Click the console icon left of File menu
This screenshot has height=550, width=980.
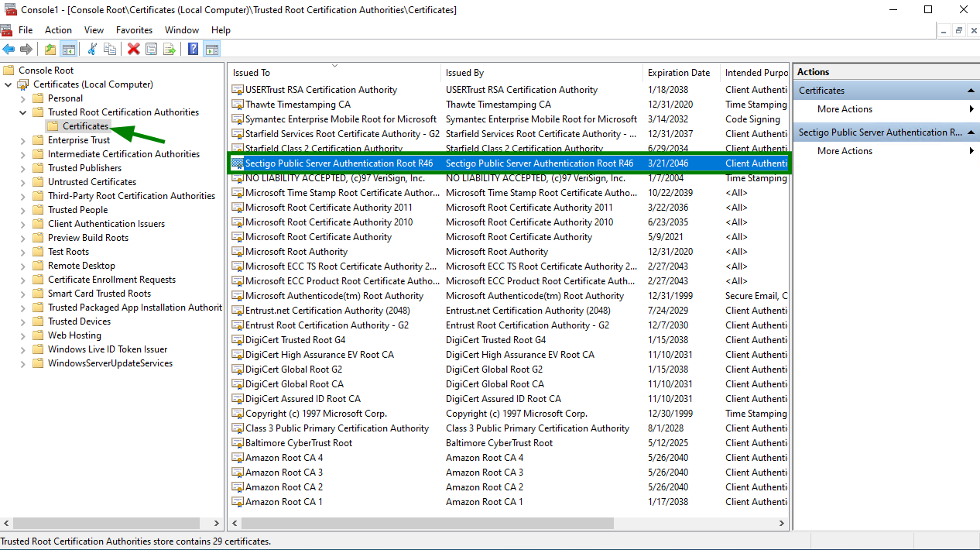(7, 30)
